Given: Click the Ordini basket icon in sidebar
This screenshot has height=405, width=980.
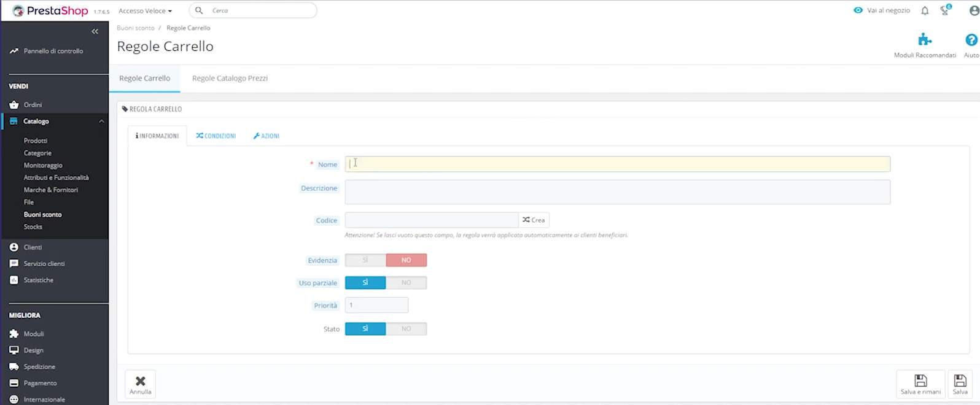Looking at the screenshot, I should 14,105.
